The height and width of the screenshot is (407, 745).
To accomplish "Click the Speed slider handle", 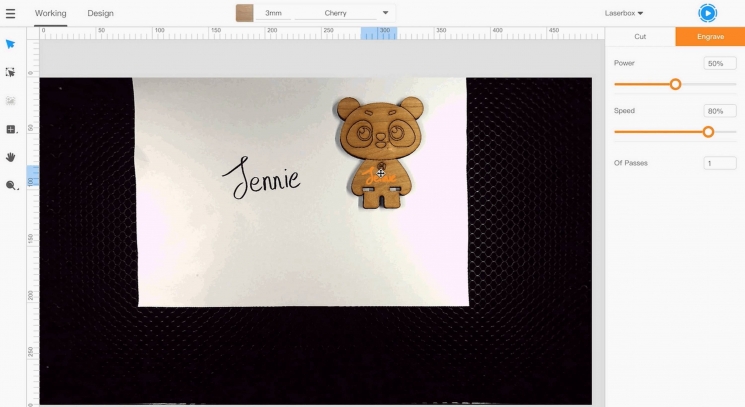I will pyautogui.click(x=708, y=132).
